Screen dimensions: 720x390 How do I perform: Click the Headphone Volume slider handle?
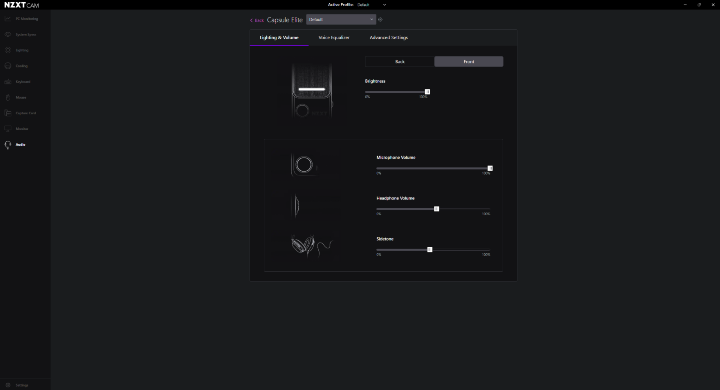[x=436, y=209]
